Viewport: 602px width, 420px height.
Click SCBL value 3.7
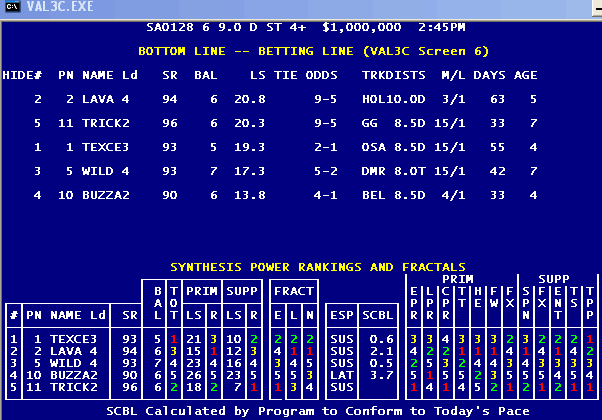382,375
